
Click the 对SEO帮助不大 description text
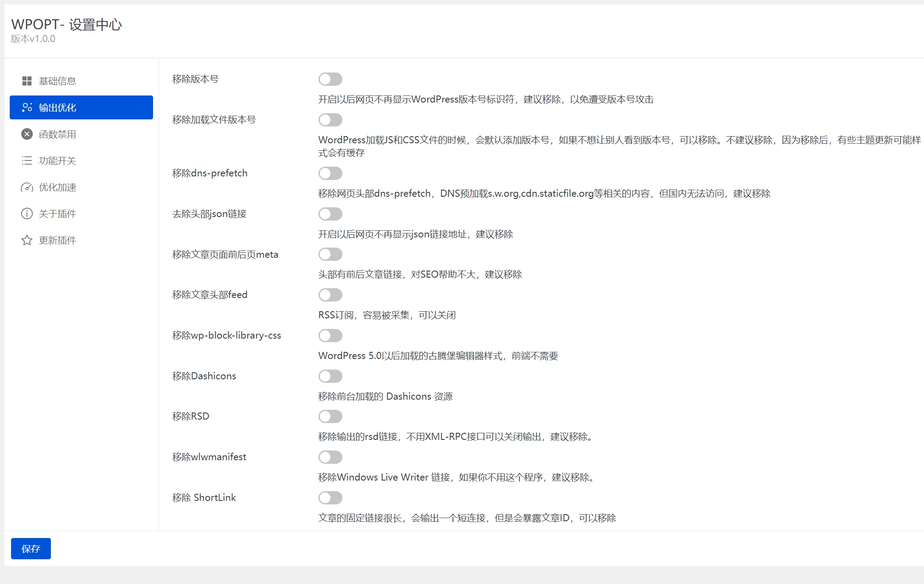pos(420,275)
